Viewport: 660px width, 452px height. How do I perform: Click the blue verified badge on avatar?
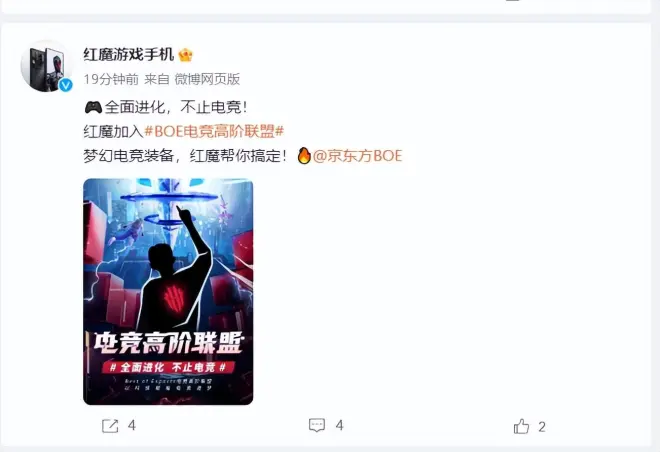pyautogui.click(x=65, y=85)
